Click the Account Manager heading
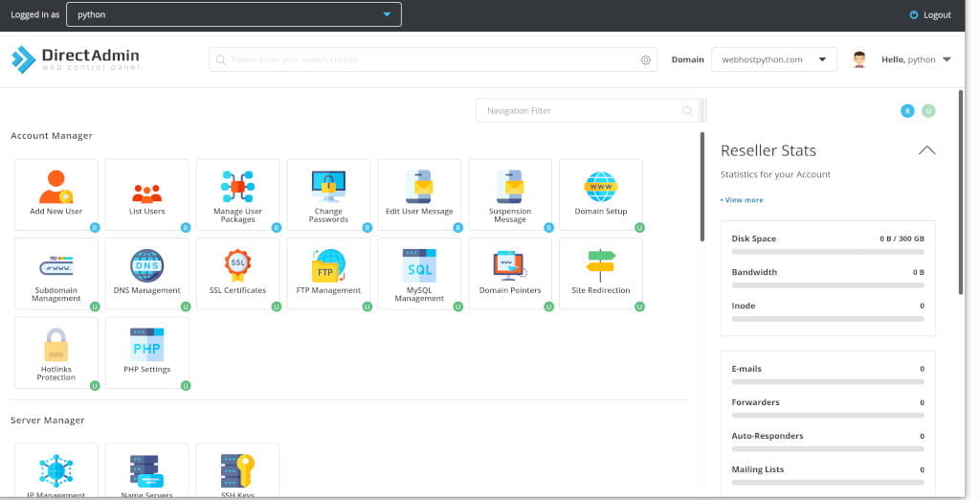Screen dimensions: 980x500 (52, 136)
